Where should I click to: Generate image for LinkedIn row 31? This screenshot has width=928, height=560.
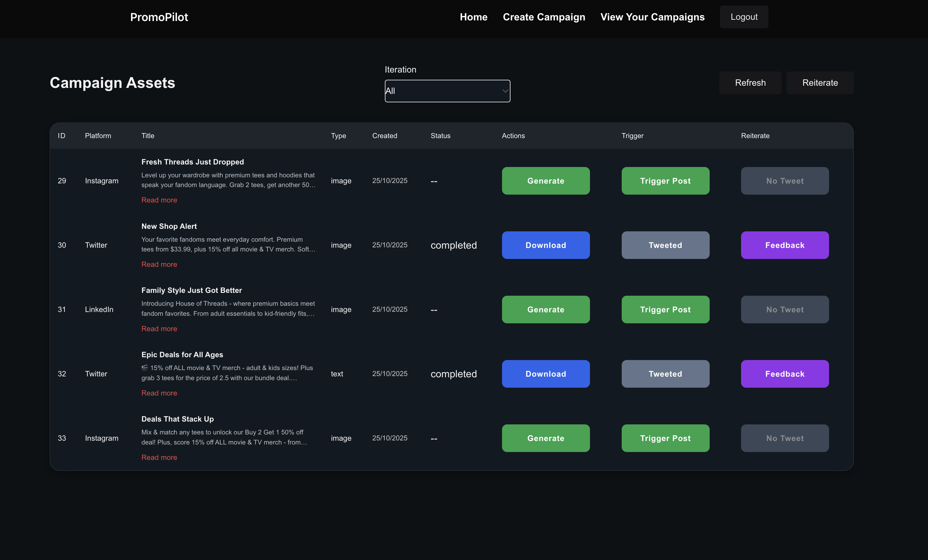tap(546, 310)
